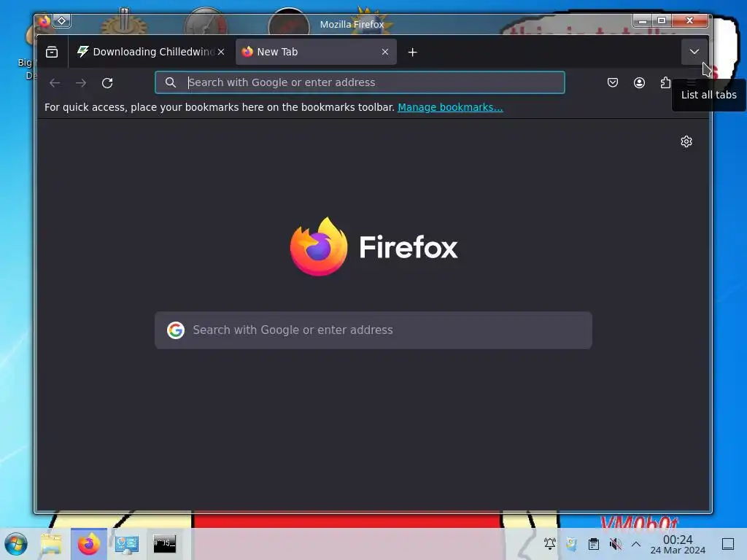Open new tab personalization gear
The width and height of the screenshot is (747, 560).
[x=686, y=141]
